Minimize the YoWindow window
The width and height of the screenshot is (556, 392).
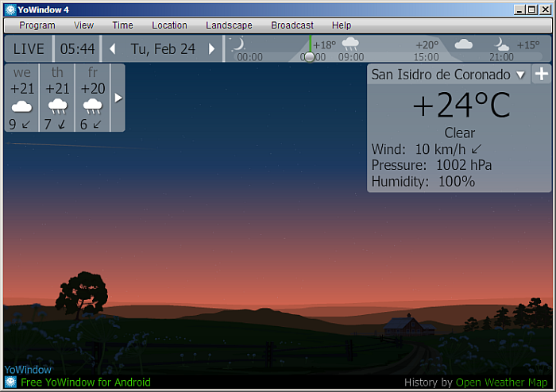(519, 10)
